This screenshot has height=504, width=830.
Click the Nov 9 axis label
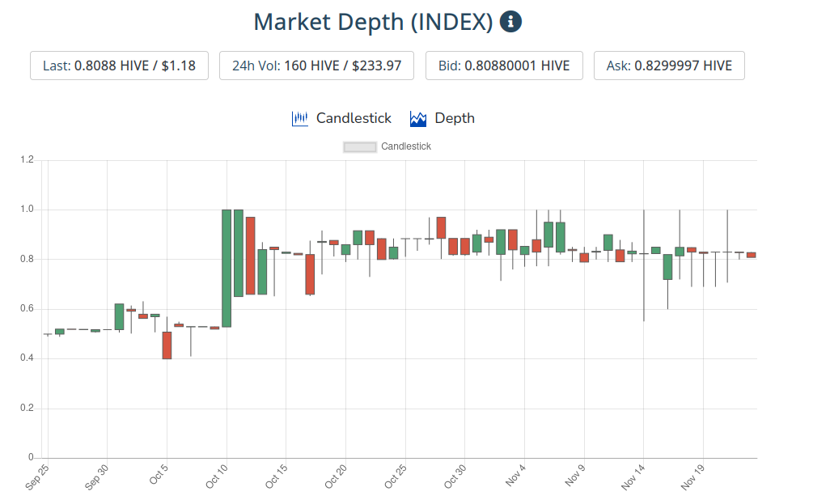point(575,474)
